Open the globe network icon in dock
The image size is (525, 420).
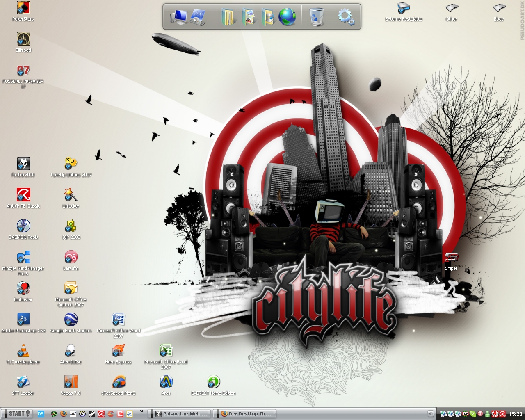pos(287,17)
